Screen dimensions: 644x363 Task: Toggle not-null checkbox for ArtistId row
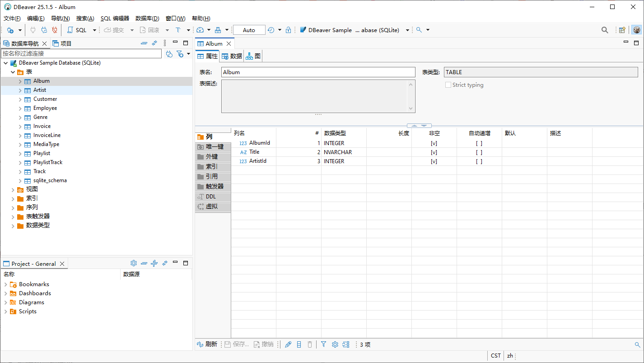[x=434, y=161]
